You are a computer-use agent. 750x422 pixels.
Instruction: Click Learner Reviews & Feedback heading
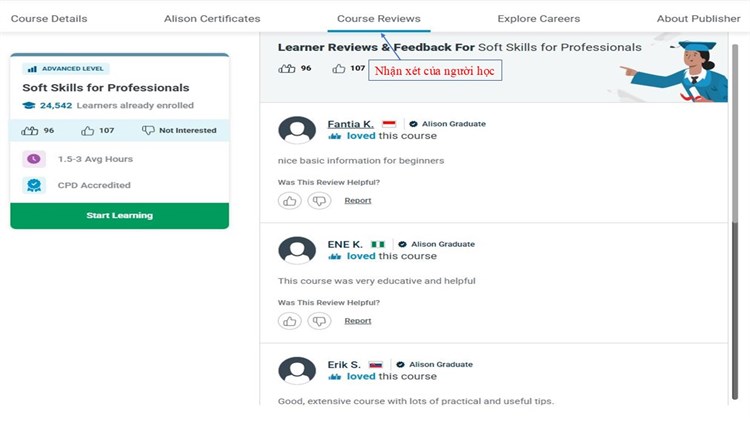460,47
